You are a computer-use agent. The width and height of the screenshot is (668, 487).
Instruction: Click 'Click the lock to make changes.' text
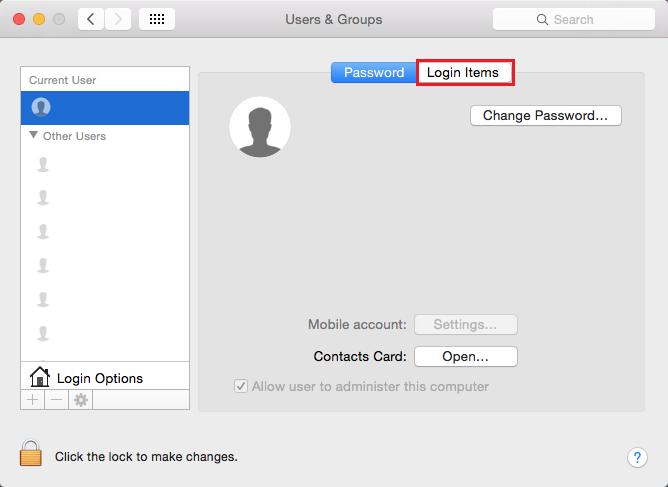click(146, 457)
